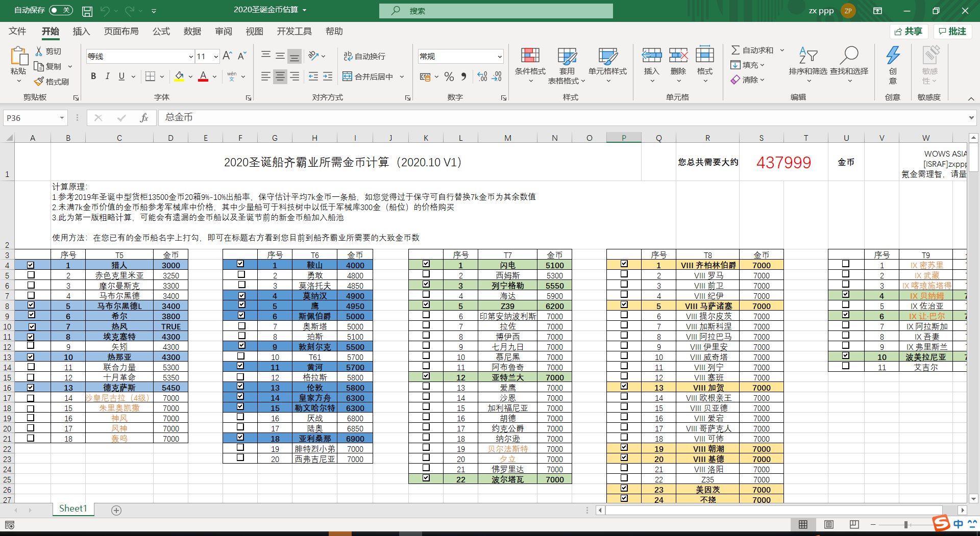Apply bold formatting with the B icon
980x536 pixels.
[93, 76]
